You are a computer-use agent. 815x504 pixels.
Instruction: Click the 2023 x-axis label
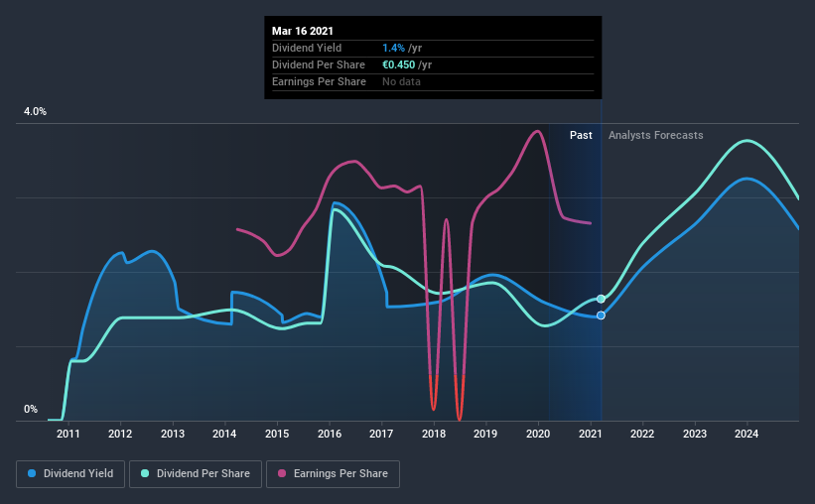695,434
